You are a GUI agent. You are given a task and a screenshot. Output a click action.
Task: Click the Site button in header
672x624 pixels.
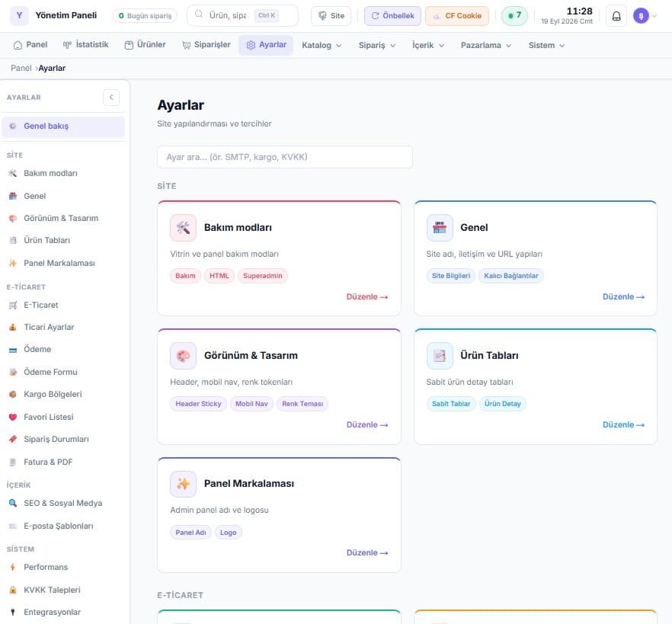pos(331,16)
